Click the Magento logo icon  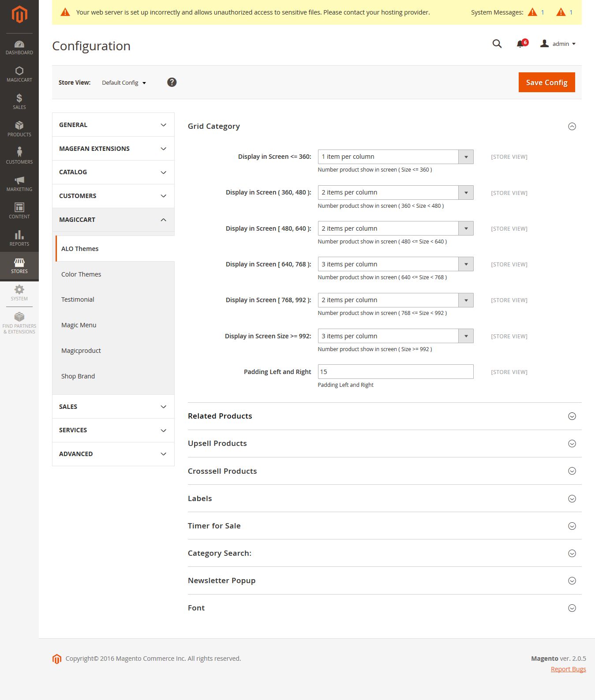coord(19,14)
